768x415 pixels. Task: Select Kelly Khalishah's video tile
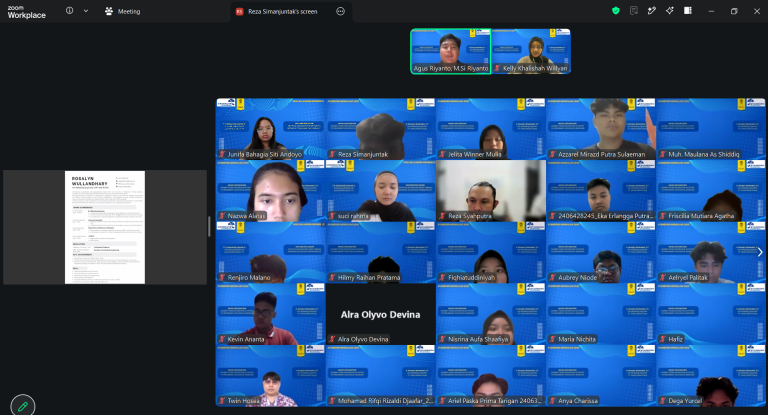(x=531, y=51)
